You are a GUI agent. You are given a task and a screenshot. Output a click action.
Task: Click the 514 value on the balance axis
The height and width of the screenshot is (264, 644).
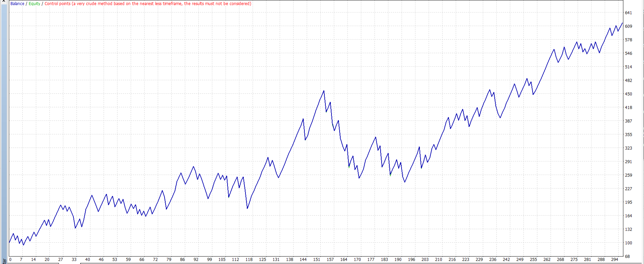628,67
